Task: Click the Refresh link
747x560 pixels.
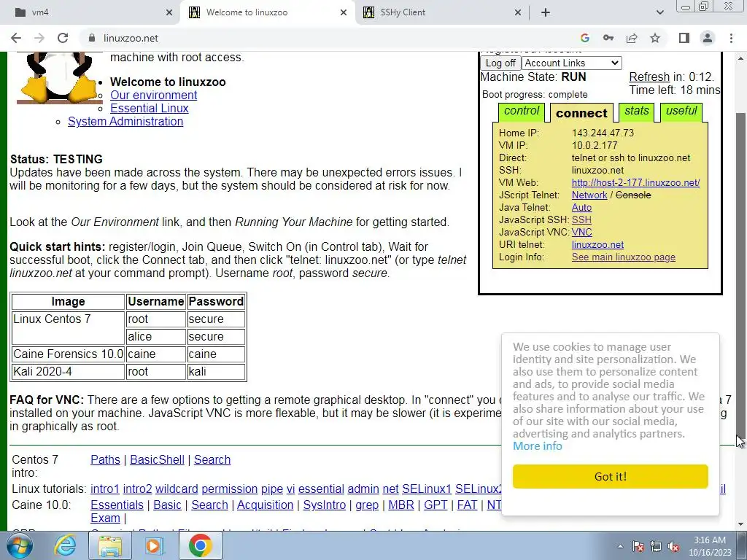Action: coord(649,77)
